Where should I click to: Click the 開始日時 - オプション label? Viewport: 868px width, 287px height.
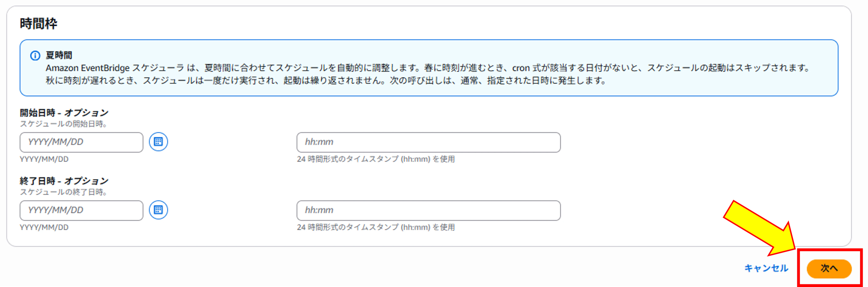(x=64, y=113)
